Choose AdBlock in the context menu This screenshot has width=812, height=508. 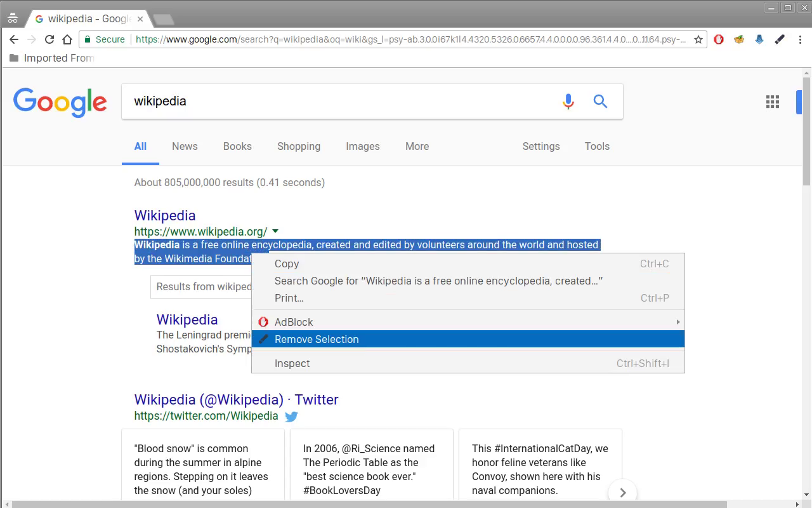[x=468, y=322]
